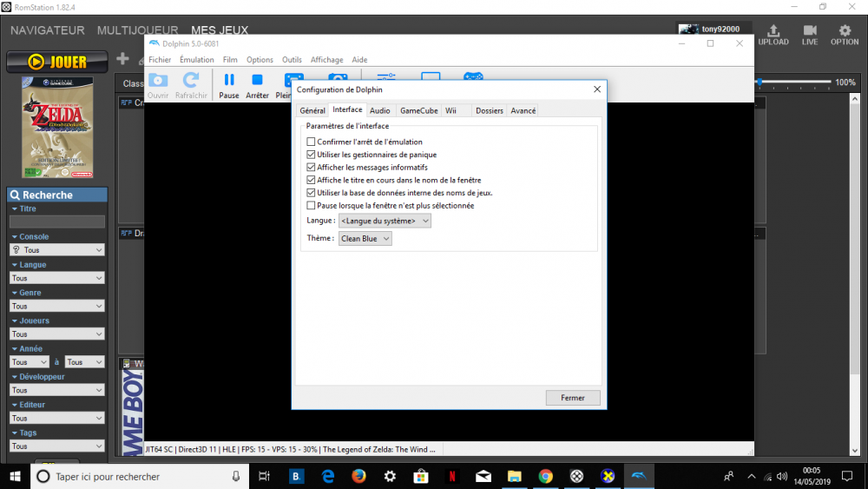The height and width of the screenshot is (489, 868).
Task: Click the Arrêter stop icon
Action: (257, 81)
